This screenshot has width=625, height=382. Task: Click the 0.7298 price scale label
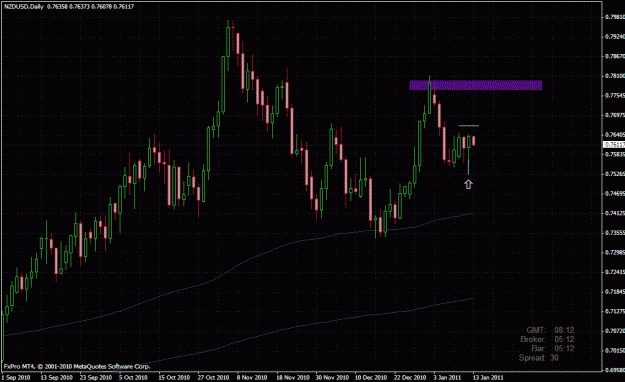tap(615, 252)
